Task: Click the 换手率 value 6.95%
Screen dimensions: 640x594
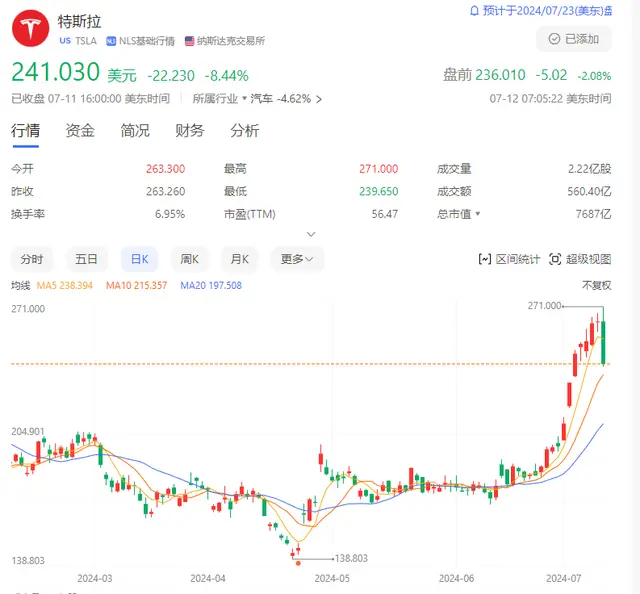Action: 170,214
